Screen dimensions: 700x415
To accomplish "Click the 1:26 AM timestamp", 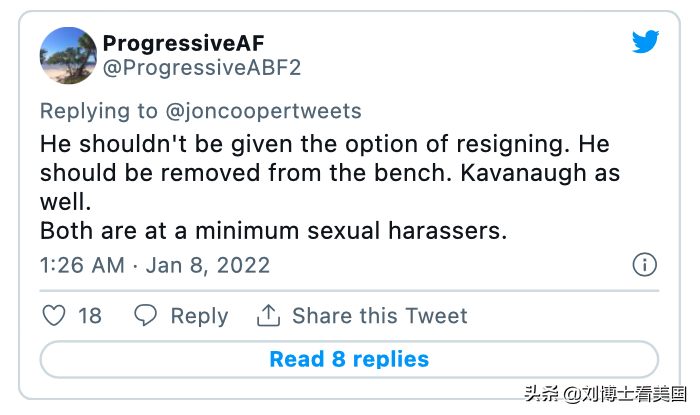I will point(82,265).
